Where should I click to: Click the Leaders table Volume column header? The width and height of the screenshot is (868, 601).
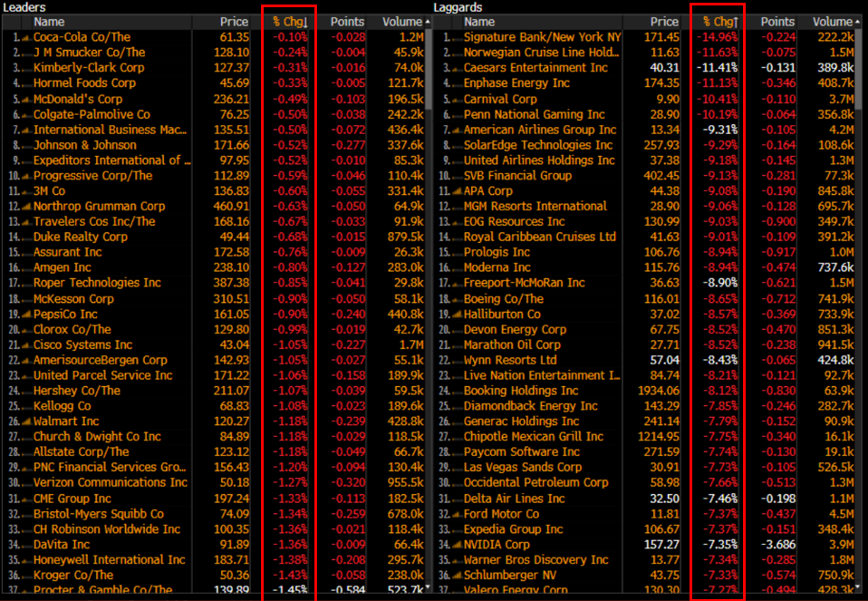(x=402, y=22)
